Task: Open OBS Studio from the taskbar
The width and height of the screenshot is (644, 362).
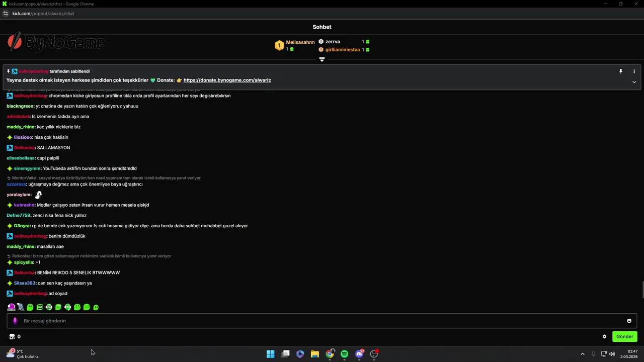Action: pos(374,354)
